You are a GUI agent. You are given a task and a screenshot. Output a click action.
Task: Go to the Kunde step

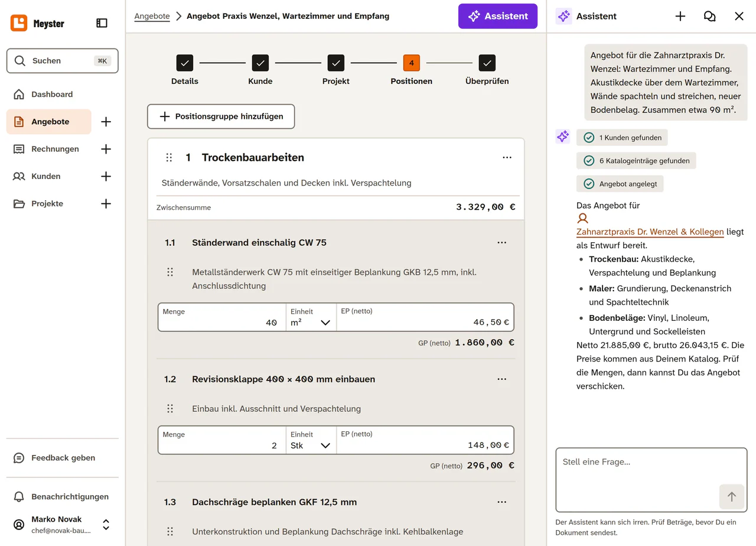[x=260, y=70]
